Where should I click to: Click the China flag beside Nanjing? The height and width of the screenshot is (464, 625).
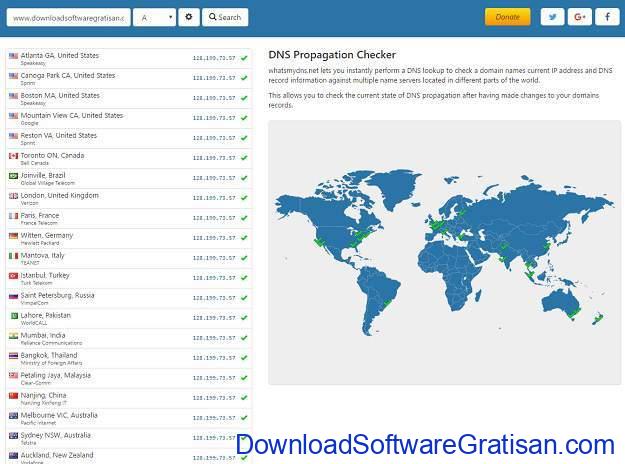tap(14, 396)
